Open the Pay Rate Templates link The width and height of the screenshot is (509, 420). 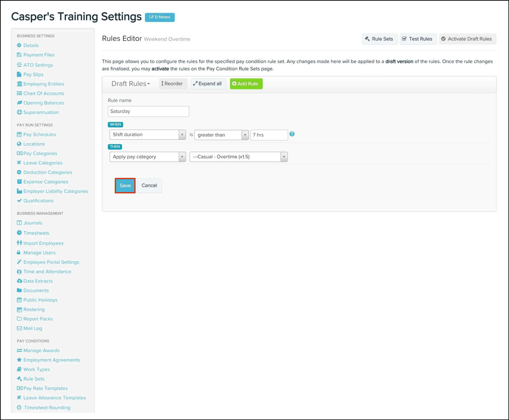click(45, 388)
